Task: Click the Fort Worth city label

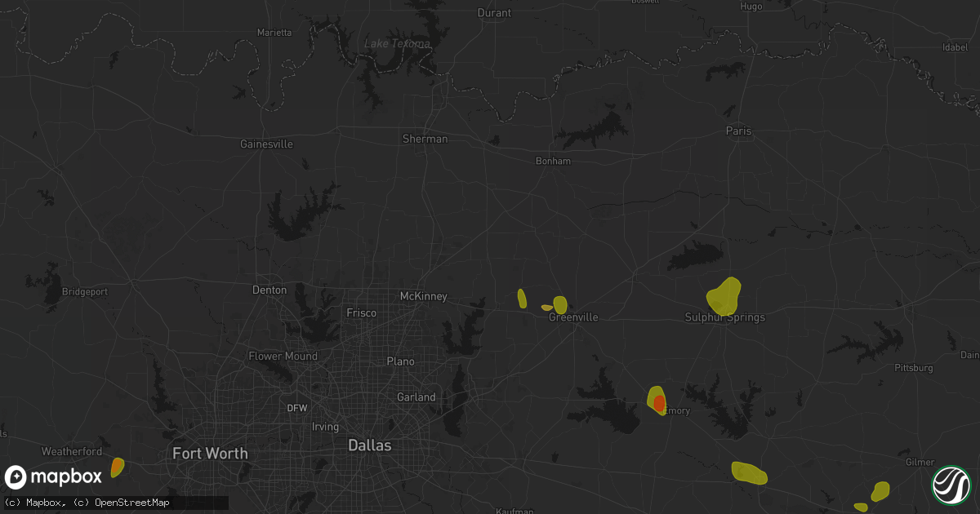Action: click(x=210, y=453)
